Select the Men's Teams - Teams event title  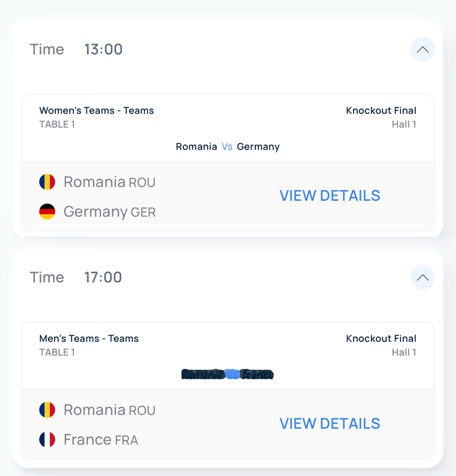89,339
